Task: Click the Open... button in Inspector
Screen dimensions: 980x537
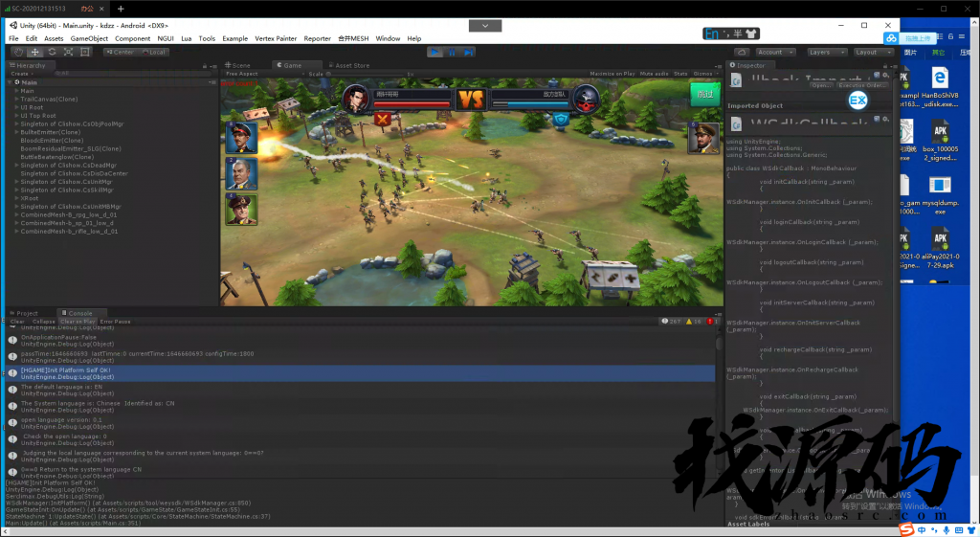Action: [822, 85]
